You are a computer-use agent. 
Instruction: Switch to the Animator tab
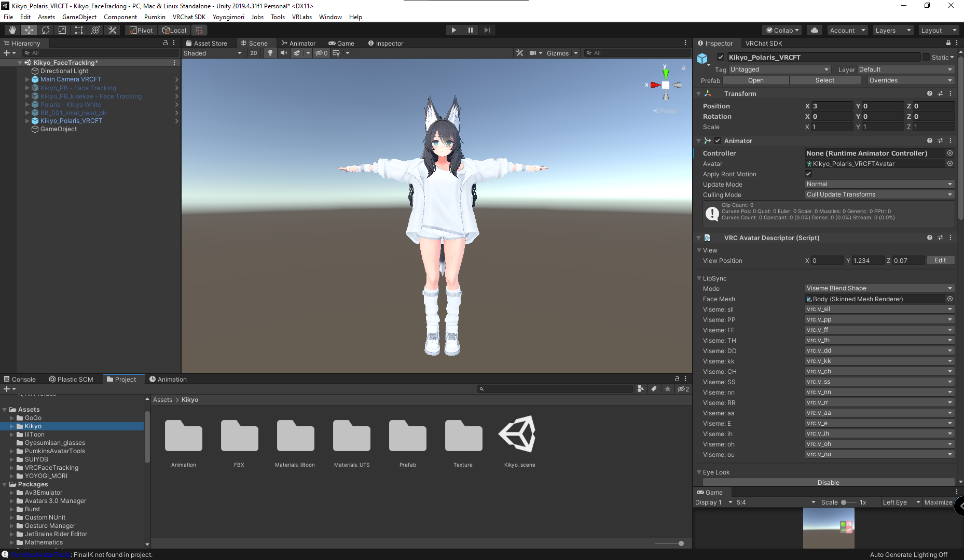point(298,43)
